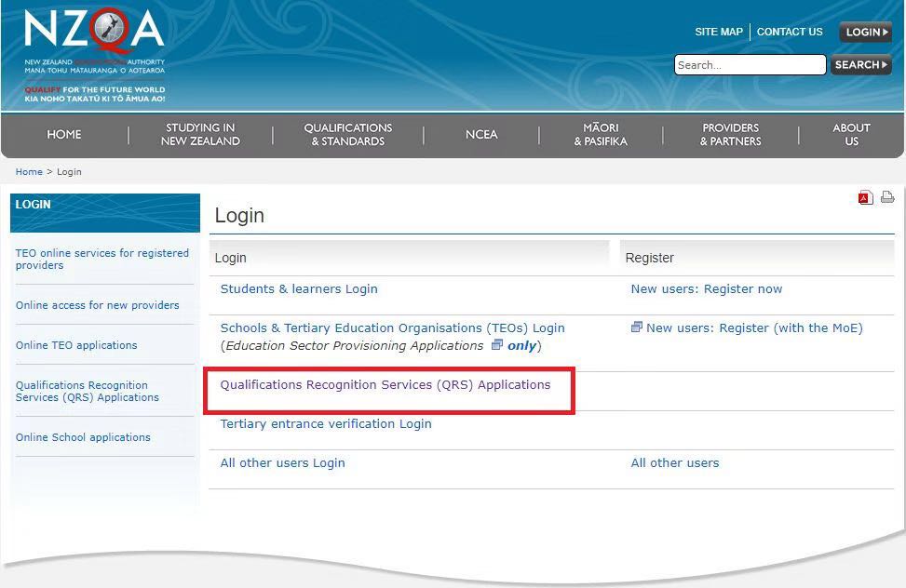Click the new-window icon before 'only'
The width and height of the screenshot is (906, 588).
[496, 345]
